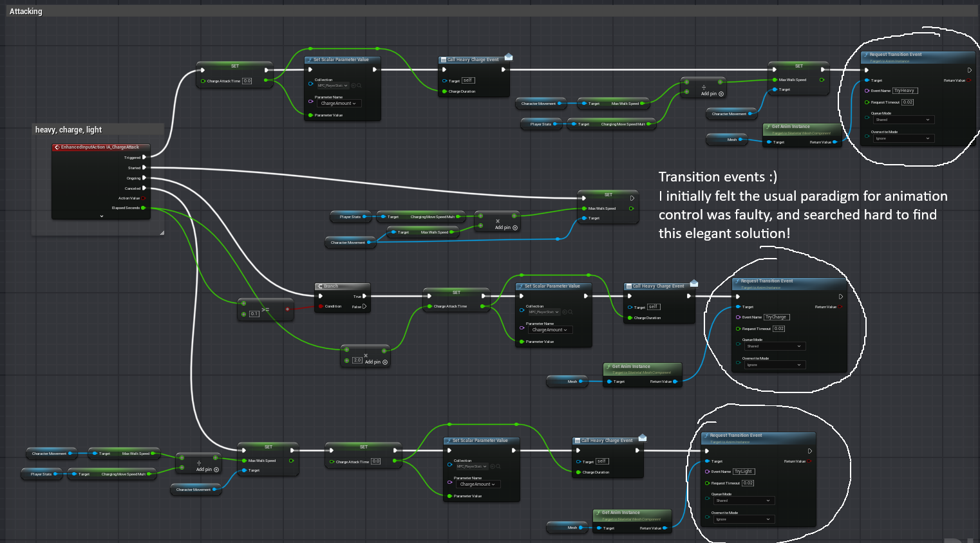Click the envelope icon in TryLight chain
The height and width of the screenshot is (543, 980).
[643, 437]
